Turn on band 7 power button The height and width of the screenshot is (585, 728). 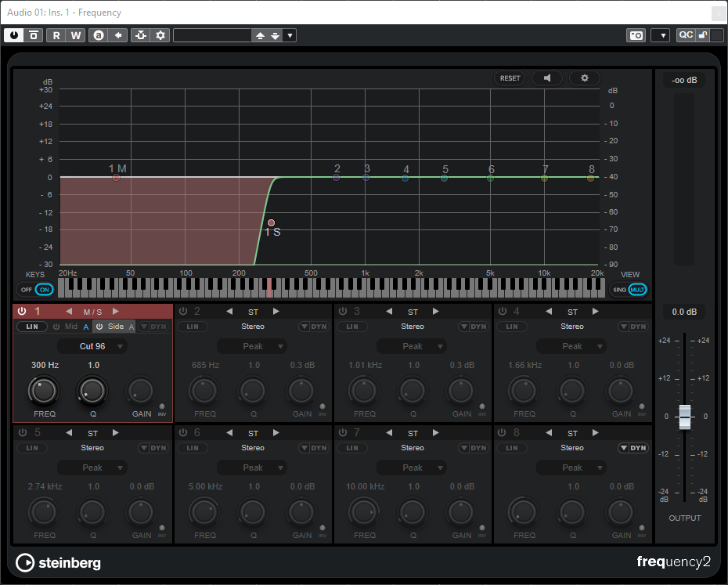click(x=343, y=432)
